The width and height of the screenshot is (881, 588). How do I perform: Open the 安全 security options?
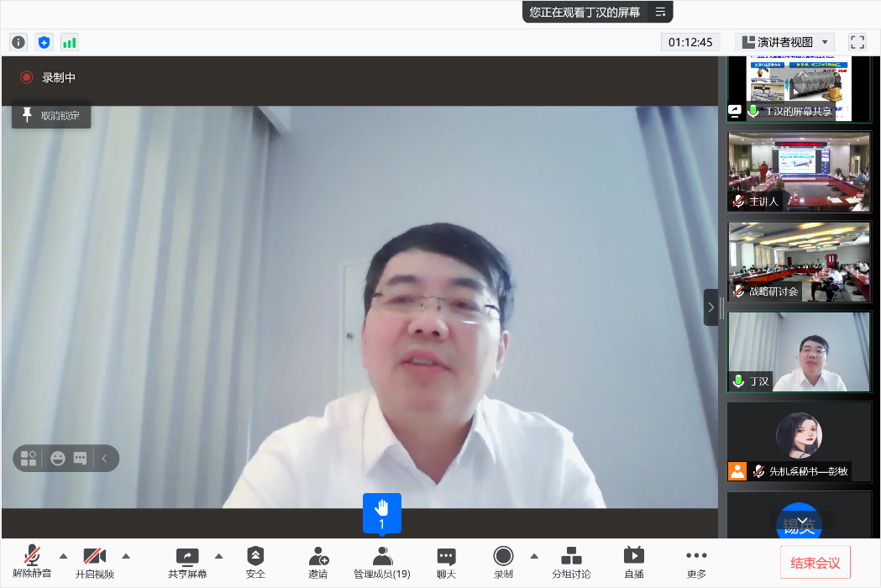point(255,562)
